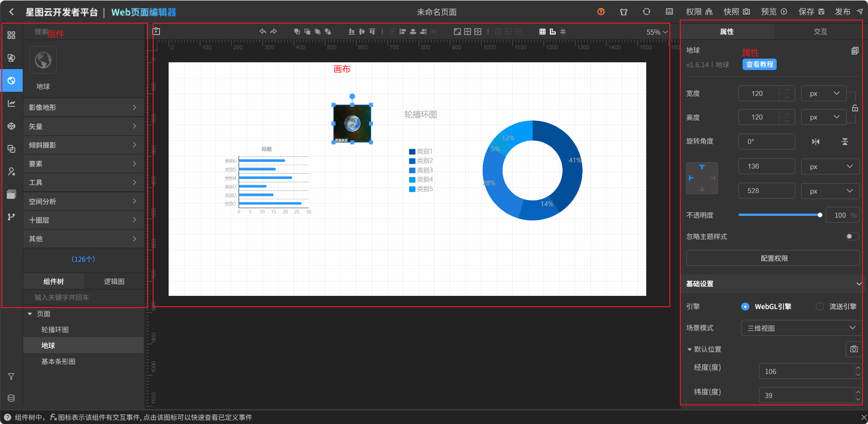Click the flip vertical icon
868x424 pixels.
point(845,141)
